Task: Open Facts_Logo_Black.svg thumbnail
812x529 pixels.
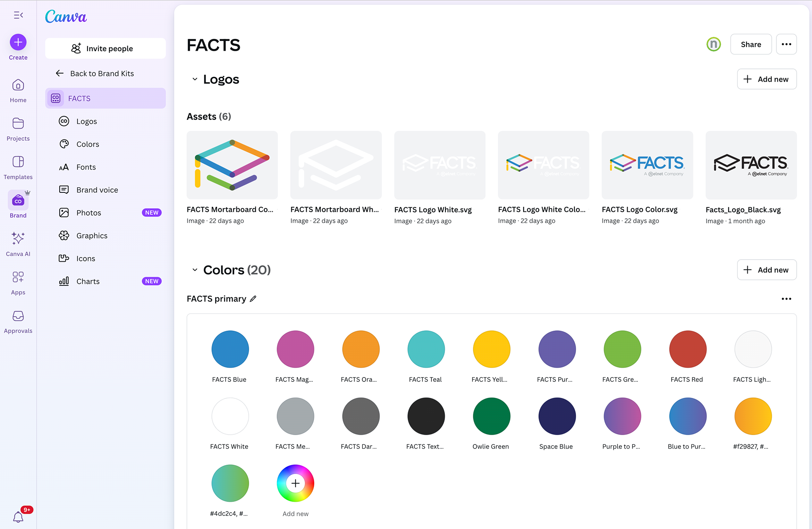Action: [751, 165]
